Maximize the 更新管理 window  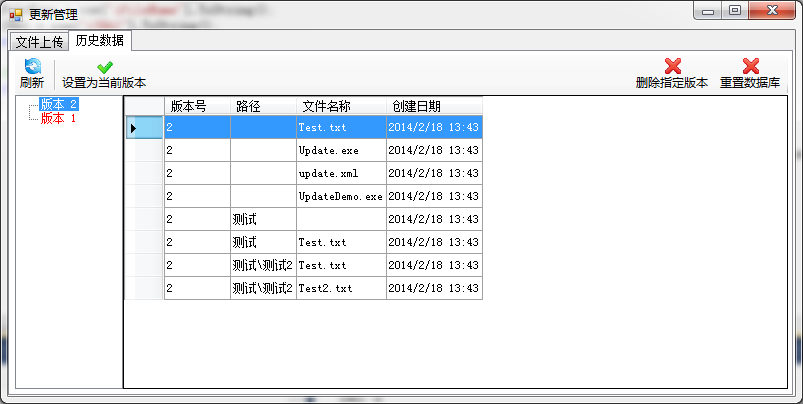[735, 11]
